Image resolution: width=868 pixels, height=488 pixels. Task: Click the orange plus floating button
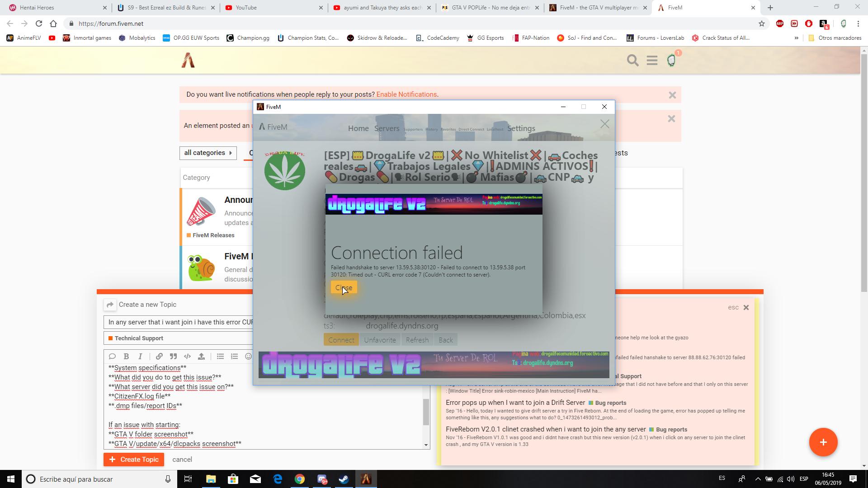click(823, 442)
